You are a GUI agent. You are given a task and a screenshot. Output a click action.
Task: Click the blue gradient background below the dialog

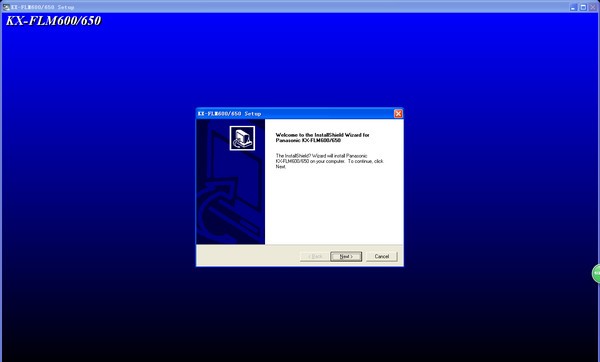tap(300, 314)
